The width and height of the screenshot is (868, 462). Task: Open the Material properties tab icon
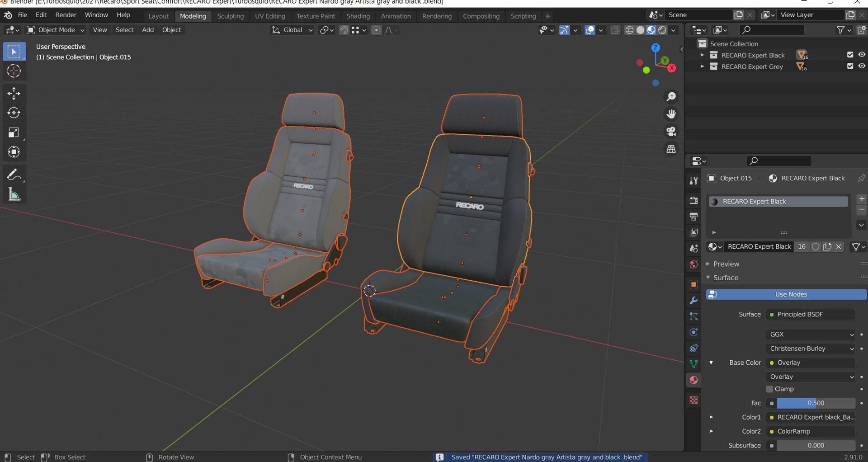(693, 380)
